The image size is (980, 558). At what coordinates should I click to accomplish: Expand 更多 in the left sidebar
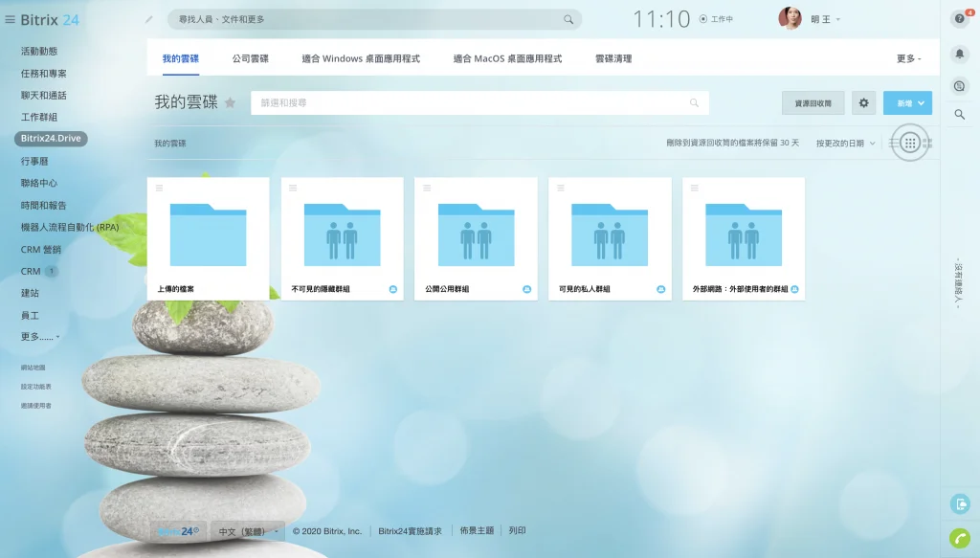tap(40, 337)
